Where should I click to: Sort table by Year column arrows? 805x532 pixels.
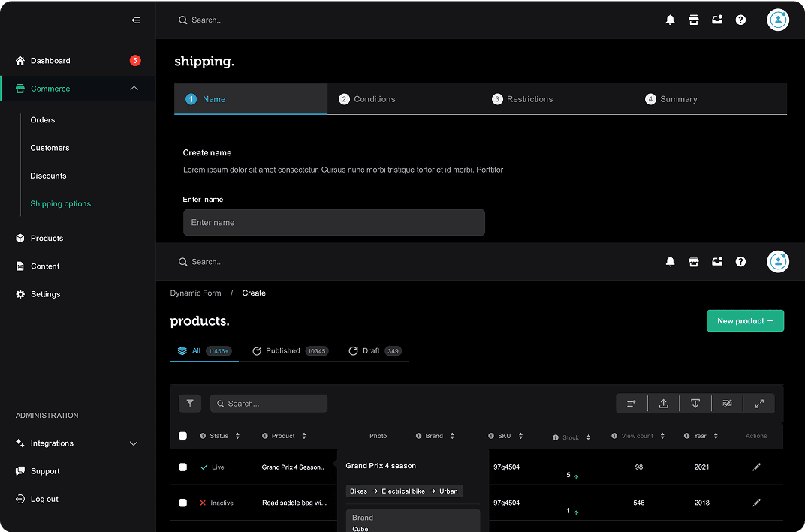pos(716,436)
